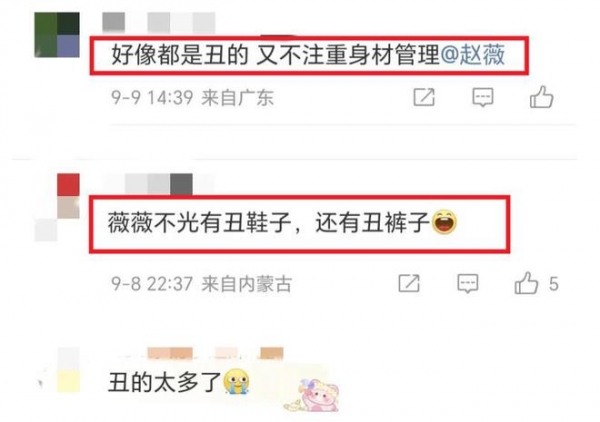Like the Guangdong comment with thumbs-up
The image size is (600, 422).
541,97
